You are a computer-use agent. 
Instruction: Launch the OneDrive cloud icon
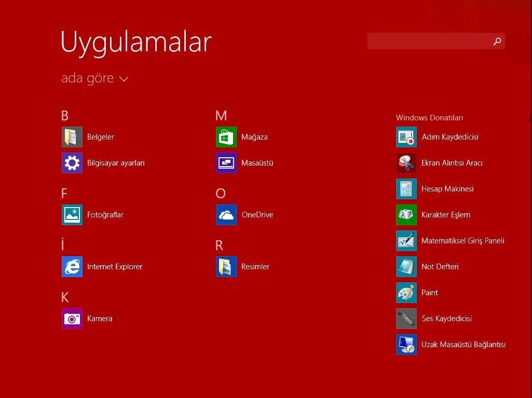[x=226, y=215]
